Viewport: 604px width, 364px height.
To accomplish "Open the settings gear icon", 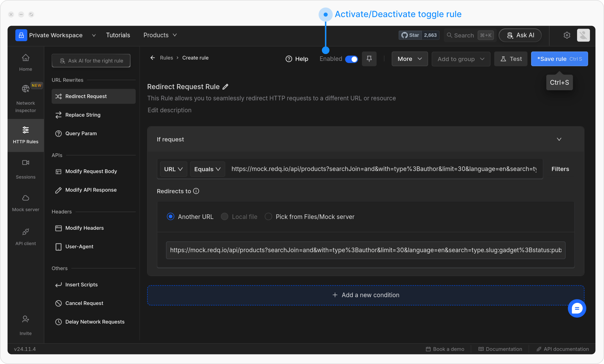I will coord(567,35).
